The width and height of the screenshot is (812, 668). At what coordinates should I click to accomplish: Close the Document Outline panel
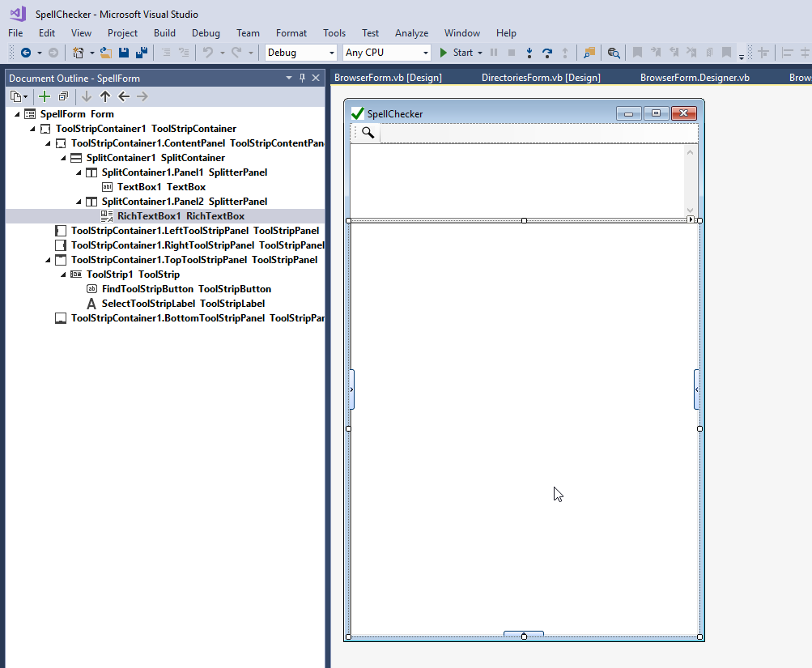[316, 78]
